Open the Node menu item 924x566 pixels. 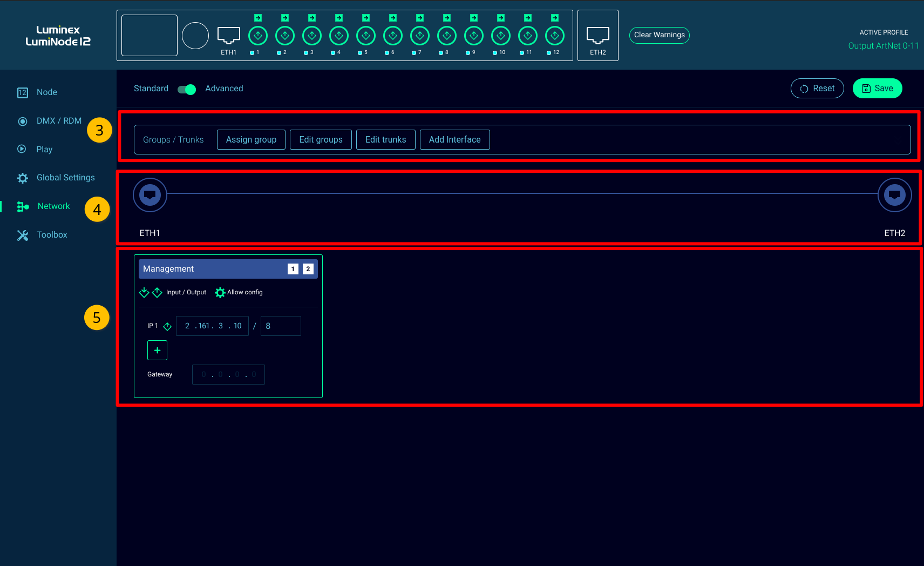(46, 92)
